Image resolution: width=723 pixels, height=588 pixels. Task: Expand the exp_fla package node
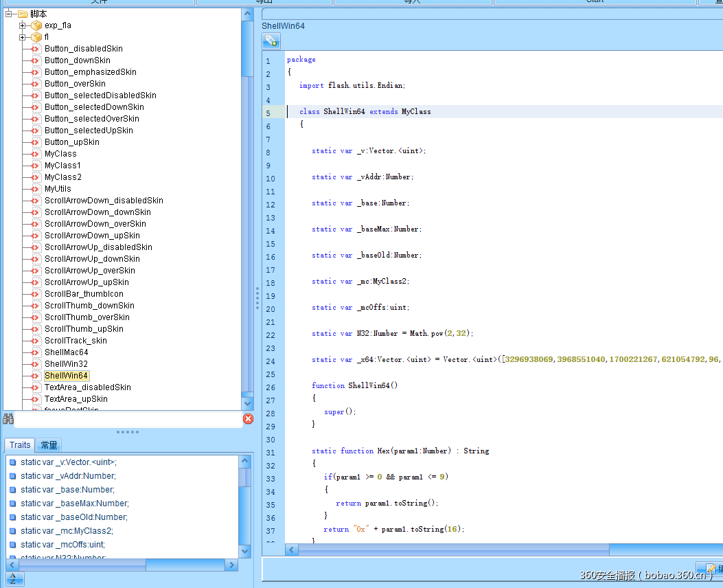tap(23, 25)
